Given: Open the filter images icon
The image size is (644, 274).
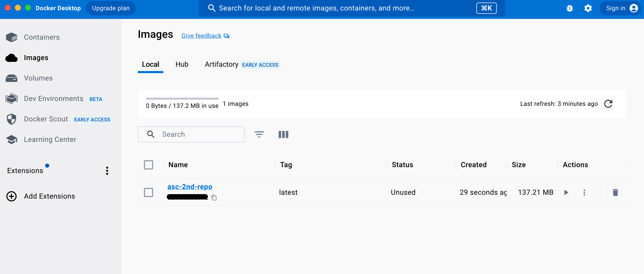Looking at the screenshot, I should [259, 134].
